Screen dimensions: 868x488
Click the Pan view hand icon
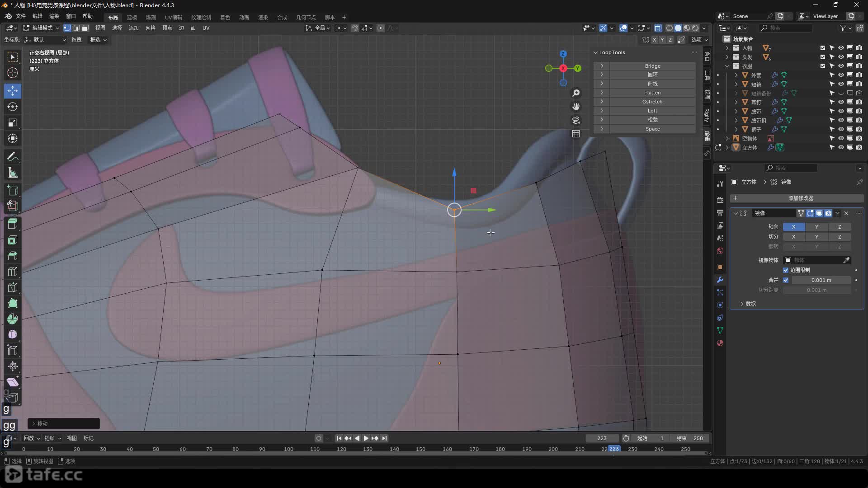[576, 107]
